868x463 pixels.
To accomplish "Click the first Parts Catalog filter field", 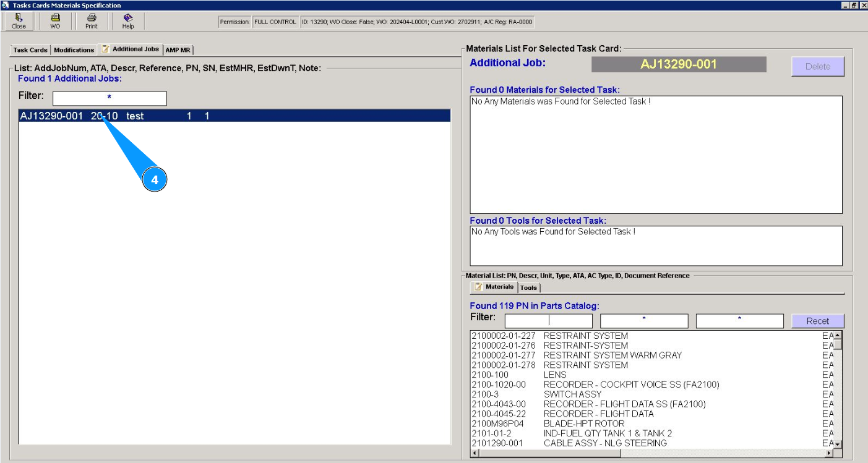I will tap(549, 321).
